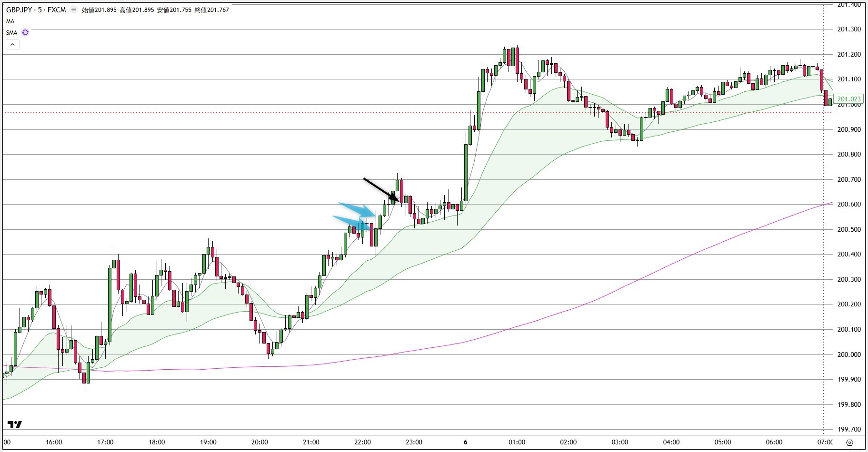This screenshot has height=452, width=868.
Task: Collapse the indicator legend with the chevron
Action: (x=12, y=45)
